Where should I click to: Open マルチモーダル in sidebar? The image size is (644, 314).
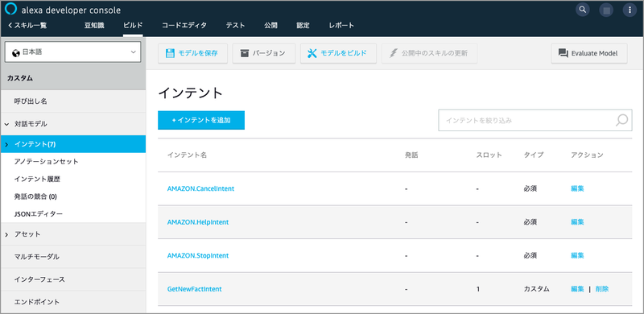click(72, 257)
